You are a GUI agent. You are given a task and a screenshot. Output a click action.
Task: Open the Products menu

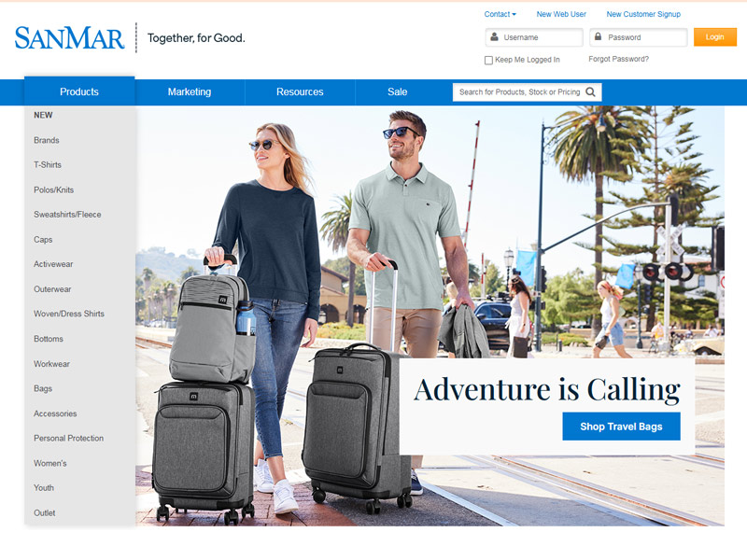coord(79,91)
